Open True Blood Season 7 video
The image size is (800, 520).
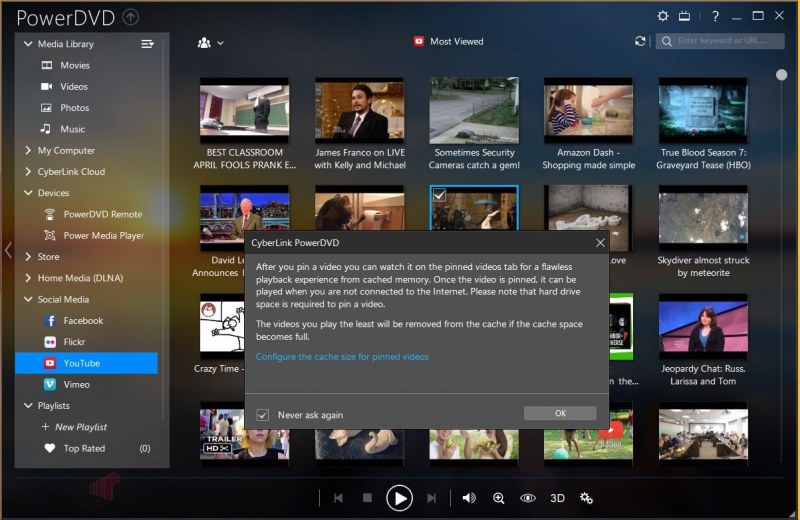coord(703,110)
